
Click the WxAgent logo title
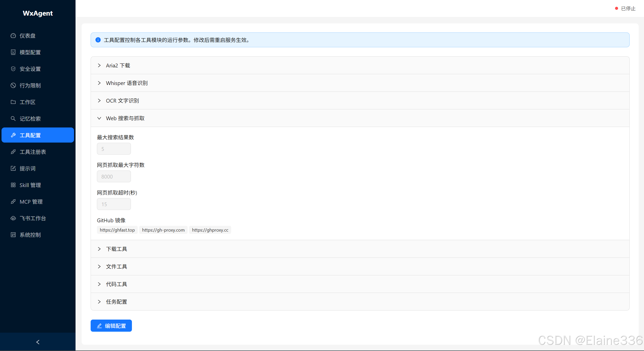pos(38,13)
